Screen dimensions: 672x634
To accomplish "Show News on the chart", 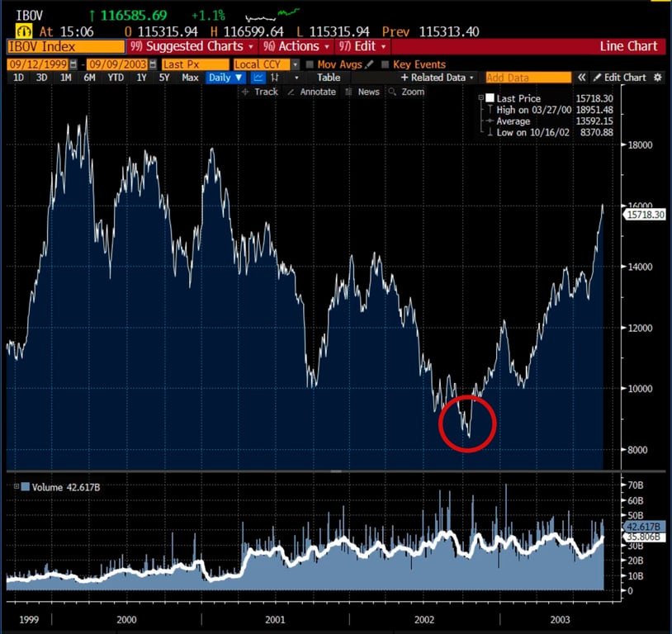I will coord(362,92).
